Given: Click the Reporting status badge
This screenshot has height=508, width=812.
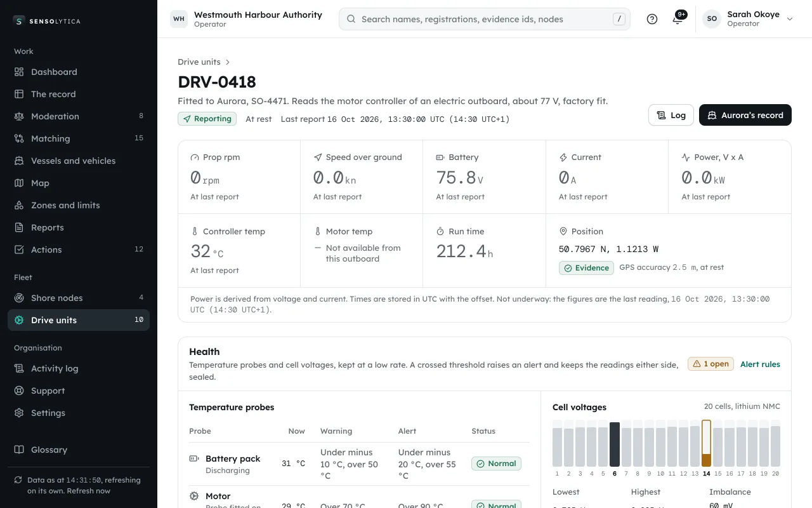Looking at the screenshot, I should pos(207,119).
